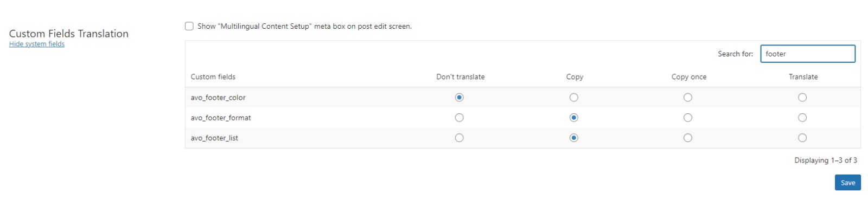Focus the Search for input field
Screen dimensions: 868x200
click(x=808, y=54)
